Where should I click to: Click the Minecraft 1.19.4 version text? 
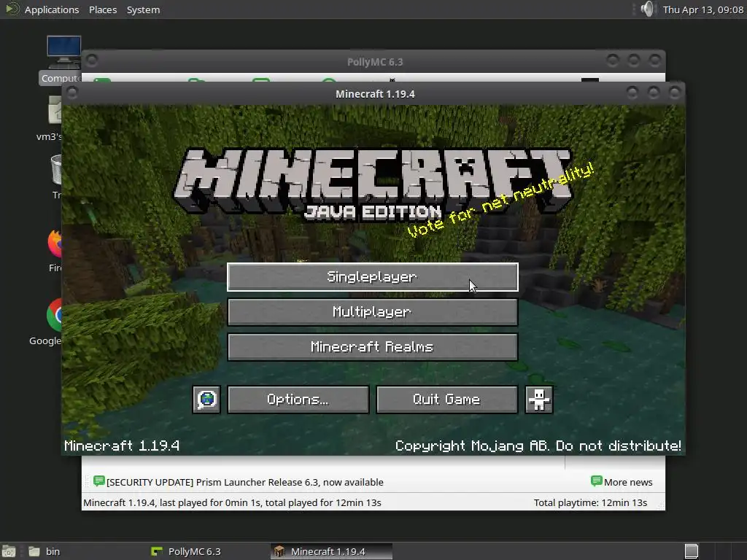(122, 446)
